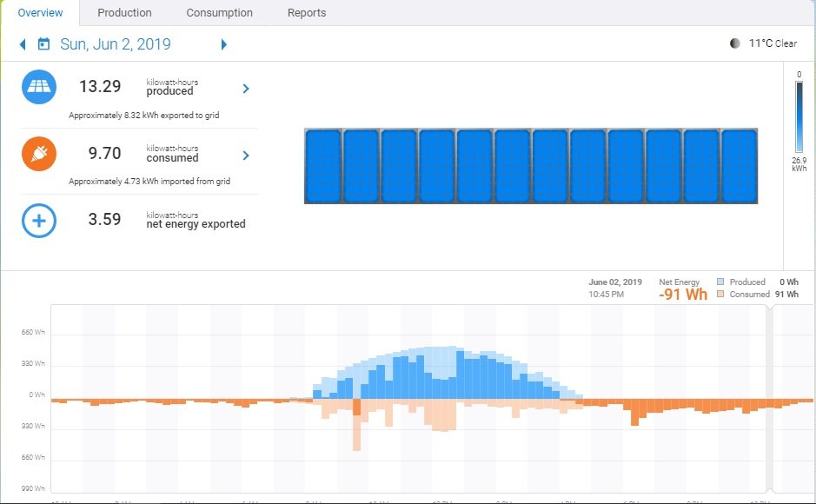Toggle the Consumed legend swatch
Viewport: 816px width, 504px height.
coord(720,294)
